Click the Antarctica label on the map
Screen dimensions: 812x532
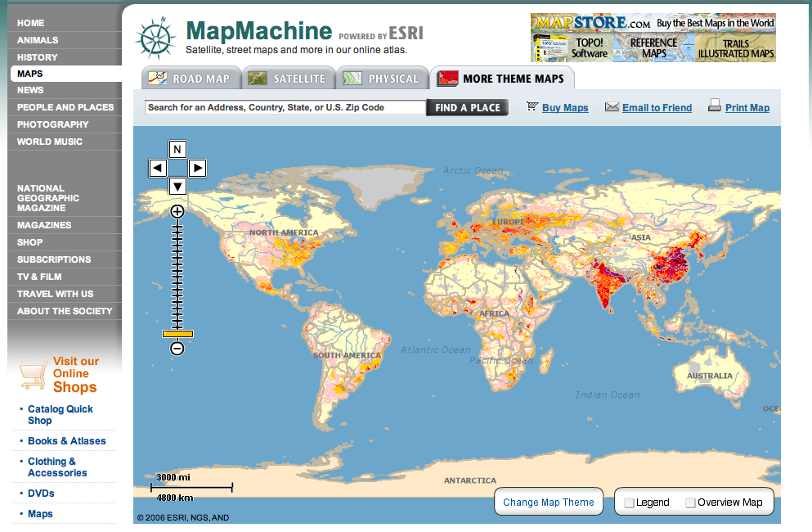pos(469,480)
